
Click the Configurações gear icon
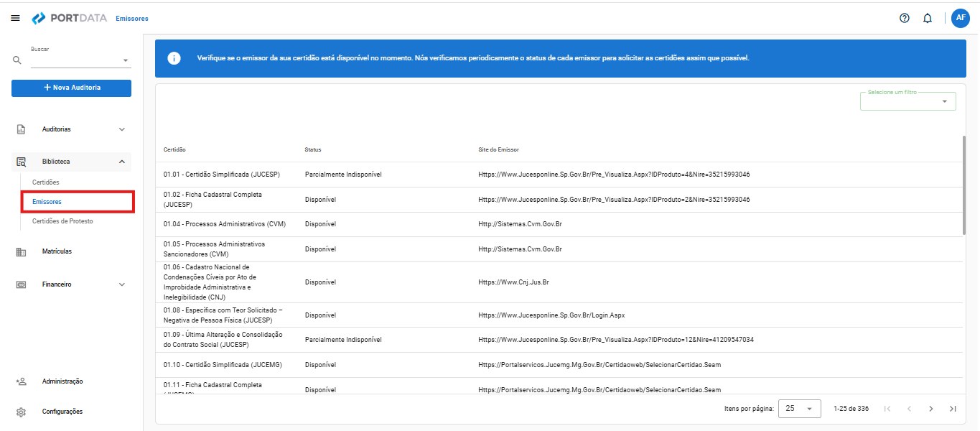point(22,412)
